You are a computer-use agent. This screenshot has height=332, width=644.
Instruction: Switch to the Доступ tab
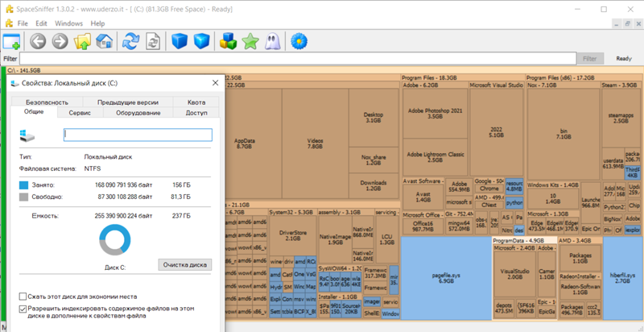point(196,113)
